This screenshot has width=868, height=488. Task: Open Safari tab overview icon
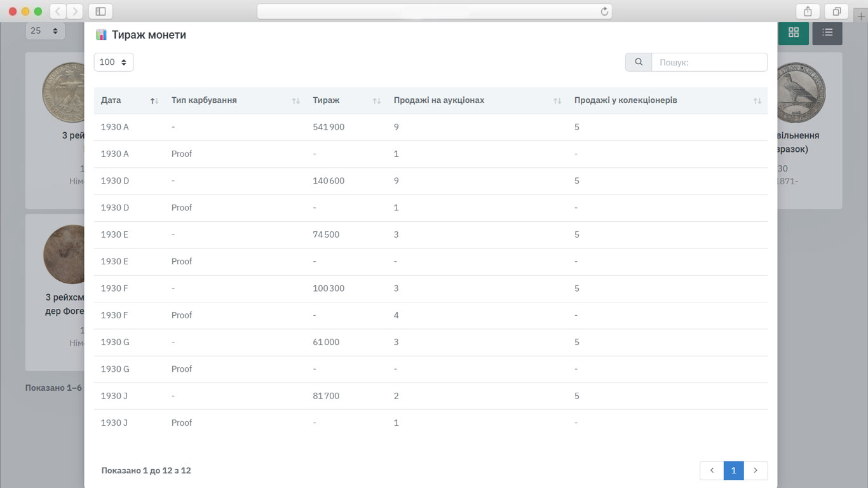[836, 11]
